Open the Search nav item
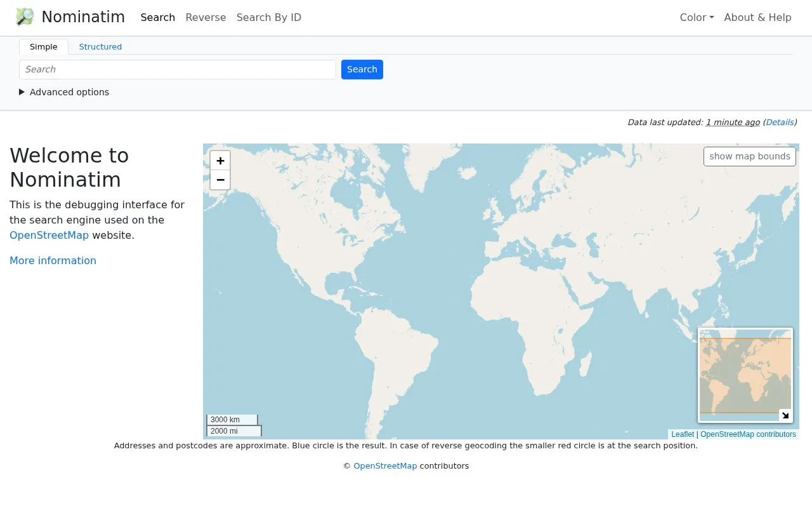The height and width of the screenshot is (508, 812). click(158, 18)
